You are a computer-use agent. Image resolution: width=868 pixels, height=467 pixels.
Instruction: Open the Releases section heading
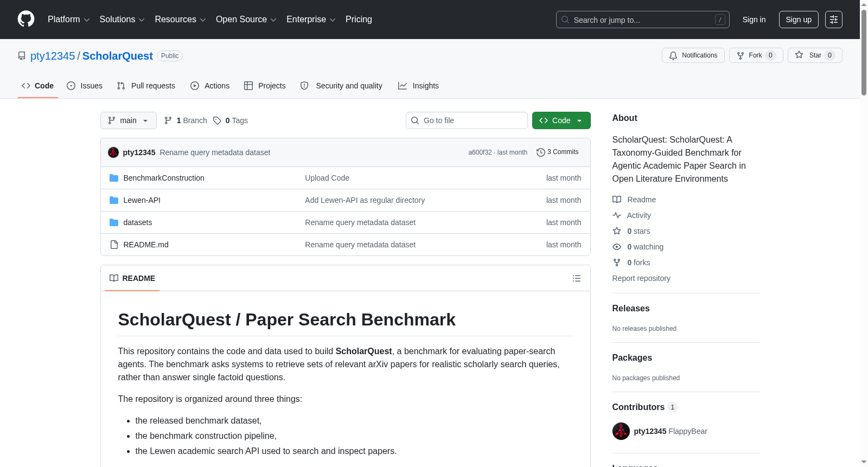(631, 308)
